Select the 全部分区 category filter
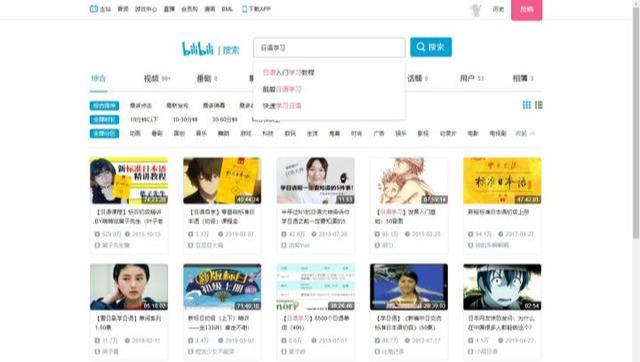640x362 pixels. coord(104,133)
